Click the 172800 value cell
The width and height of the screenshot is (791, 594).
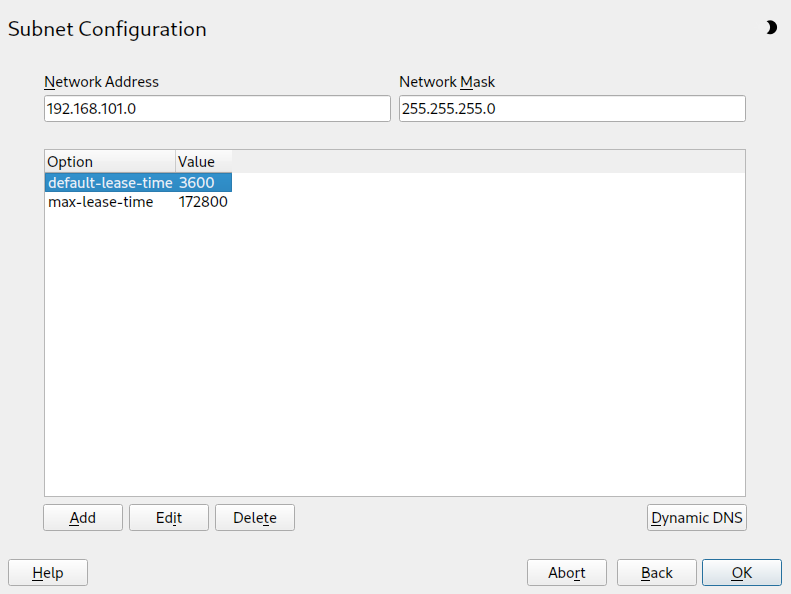point(203,202)
